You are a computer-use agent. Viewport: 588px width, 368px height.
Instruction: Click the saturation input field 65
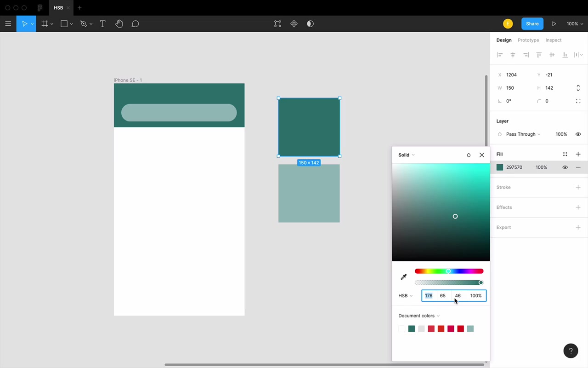coord(443,296)
